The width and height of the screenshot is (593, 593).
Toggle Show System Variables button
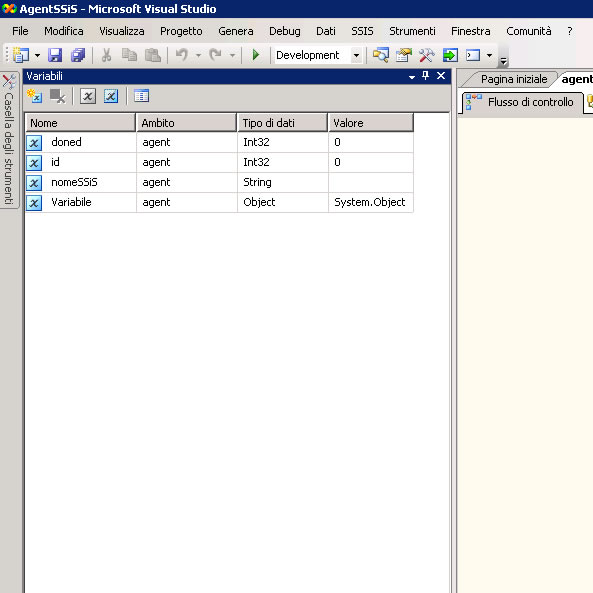click(x=88, y=96)
